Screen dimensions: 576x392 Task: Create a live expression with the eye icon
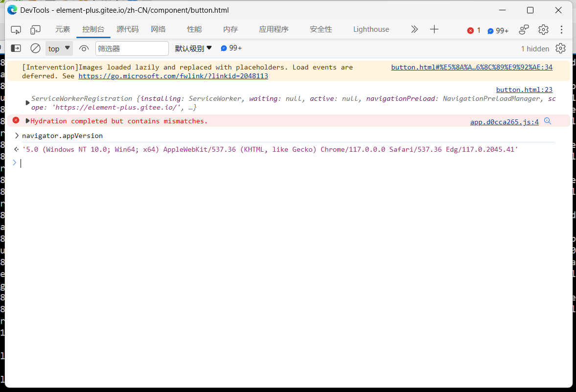click(x=83, y=48)
